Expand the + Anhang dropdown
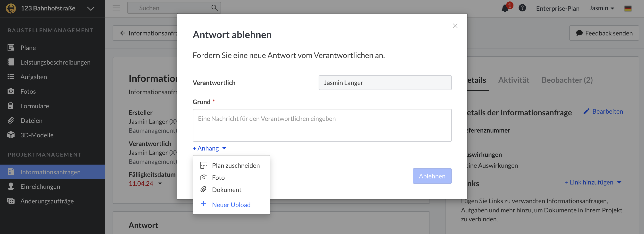This screenshot has width=644, height=234. (209, 148)
